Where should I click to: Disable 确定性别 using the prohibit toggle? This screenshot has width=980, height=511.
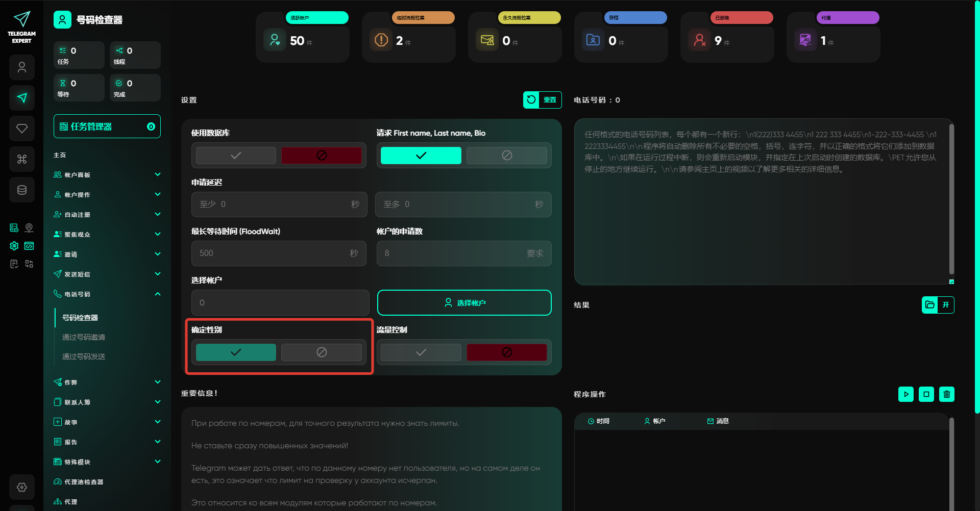(322, 352)
